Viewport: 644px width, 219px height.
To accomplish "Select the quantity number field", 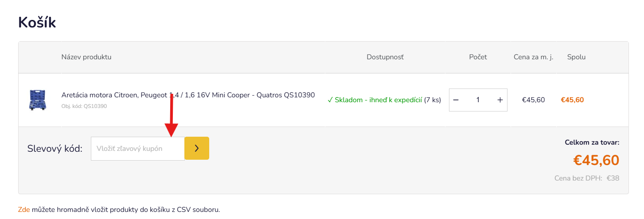I will tap(478, 100).
